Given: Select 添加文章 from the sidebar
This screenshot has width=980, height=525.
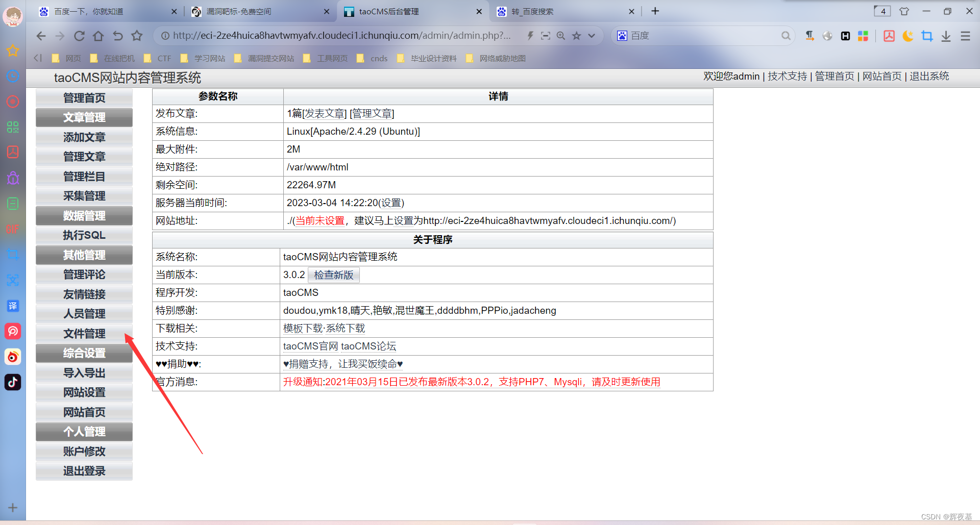Looking at the screenshot, I should pos(84,137).
